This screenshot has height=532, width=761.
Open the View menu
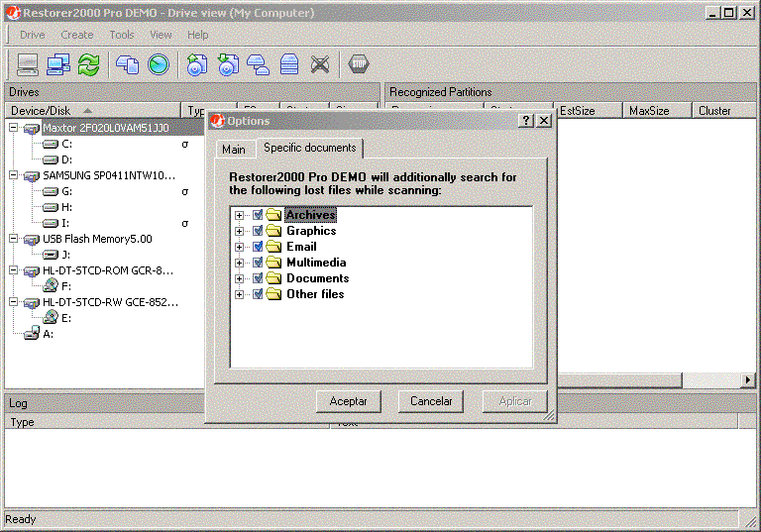pyautogui.click(x=161, y=35)
